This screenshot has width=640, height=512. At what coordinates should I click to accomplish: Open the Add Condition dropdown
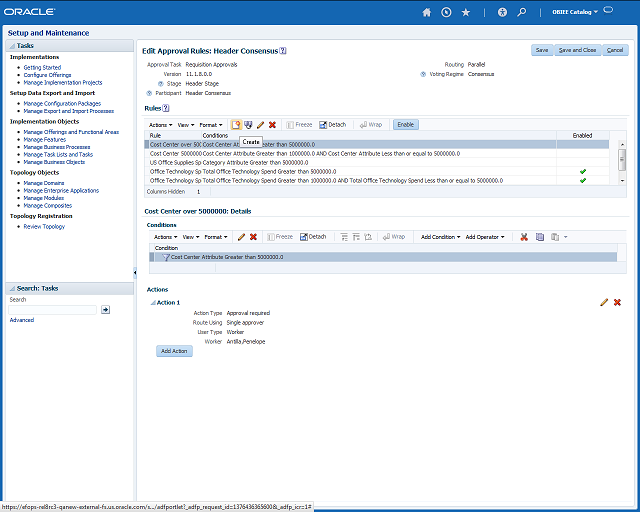click(x=440, y=237)
